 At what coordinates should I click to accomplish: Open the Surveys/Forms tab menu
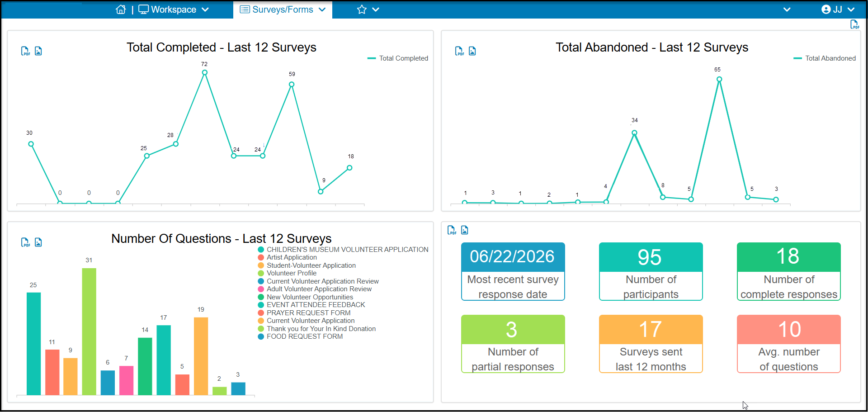click(283, 9)
